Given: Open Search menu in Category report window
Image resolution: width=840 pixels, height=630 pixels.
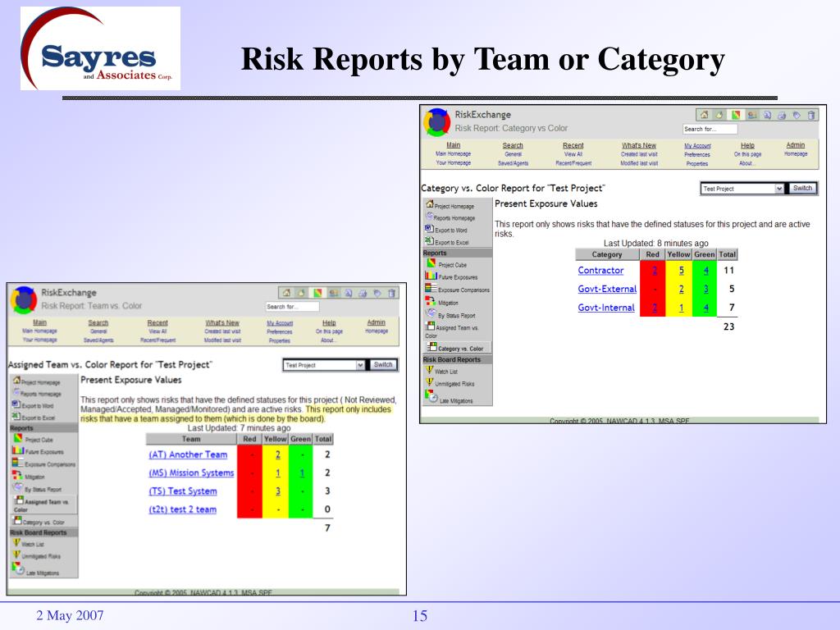Looking at the screenshot, I should tap(513, 145).
